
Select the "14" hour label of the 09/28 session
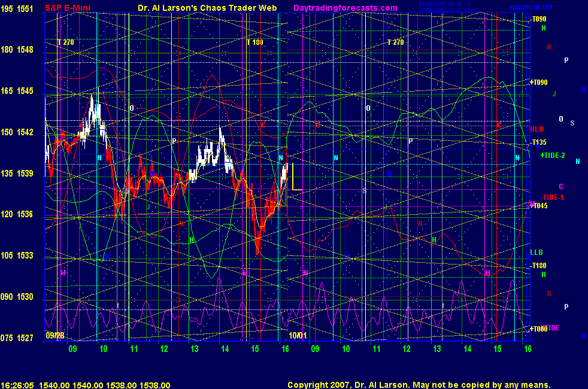(225, 349)
